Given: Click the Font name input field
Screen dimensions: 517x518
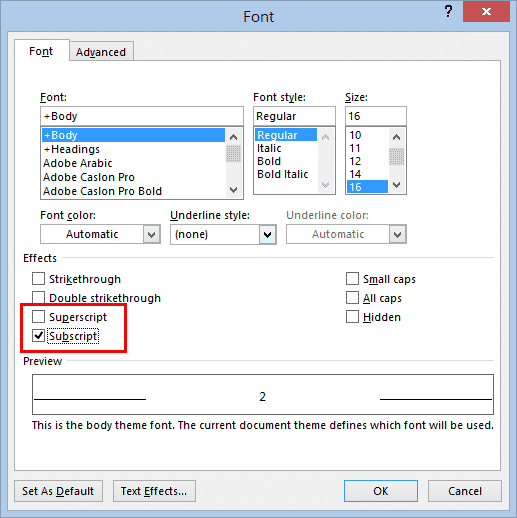Looking at the screenshot, I should tap(142, 116).
